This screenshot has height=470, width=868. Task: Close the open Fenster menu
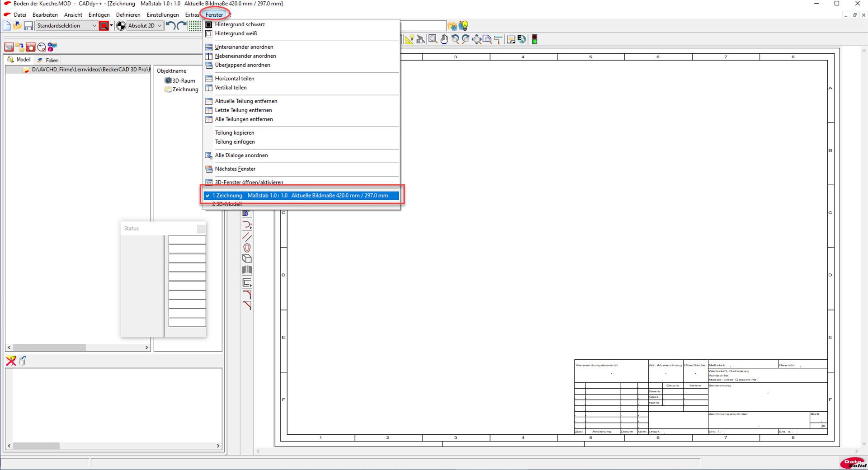pyautogui.click(x=214, y=15)
